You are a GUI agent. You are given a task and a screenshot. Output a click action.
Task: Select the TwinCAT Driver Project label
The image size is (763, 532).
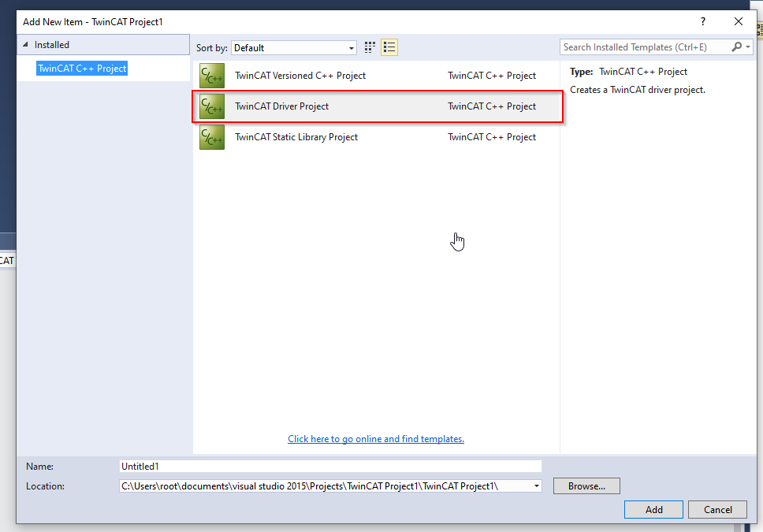tap(281, 106)
